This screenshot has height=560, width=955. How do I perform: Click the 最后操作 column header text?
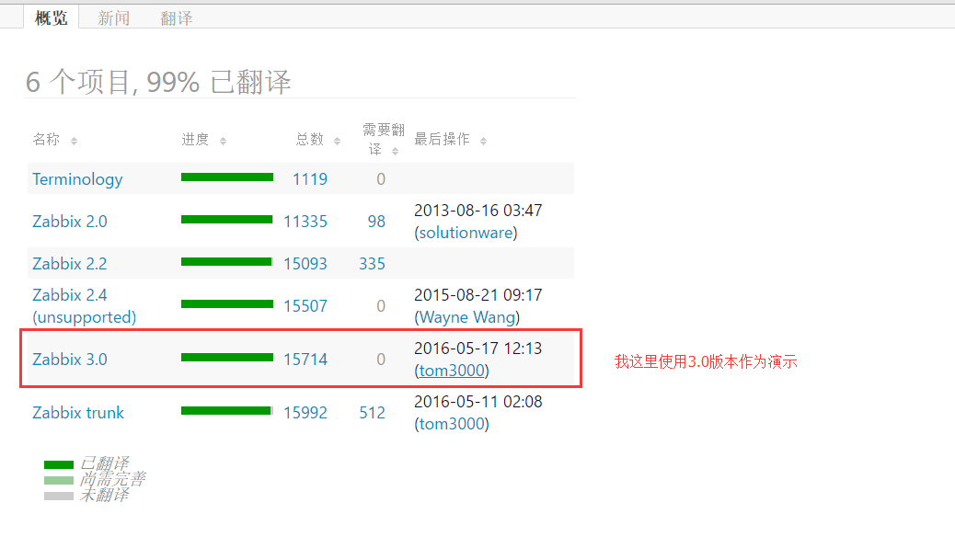(x=442, y=140)
